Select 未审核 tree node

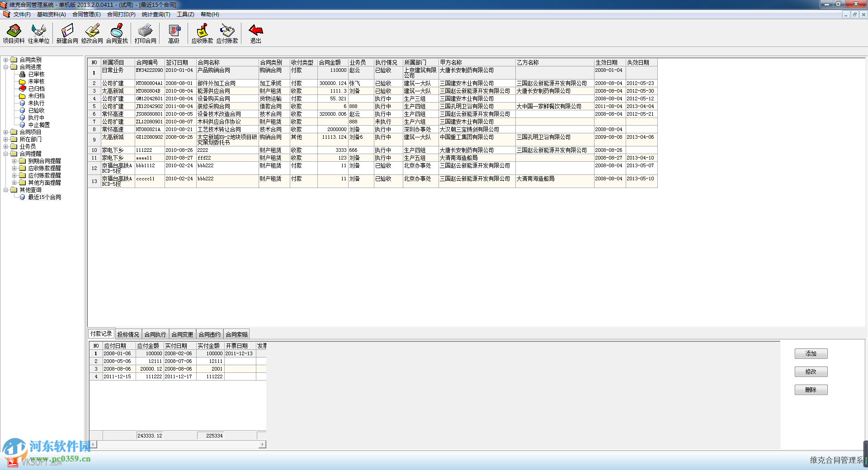[36, 81]
